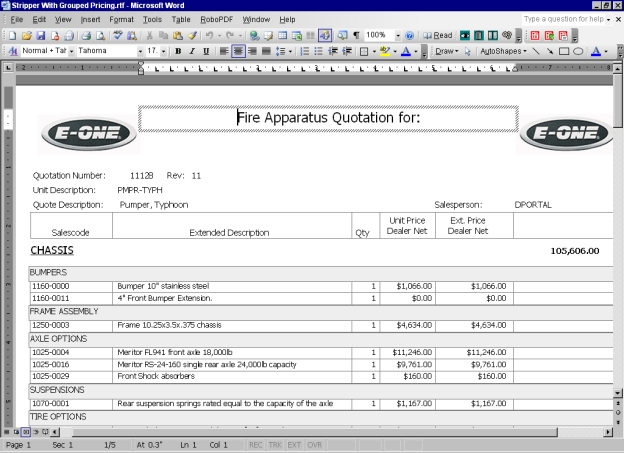This screenshot has height=453, width=624.
Task: Click the horizontal scrollbar right arrow
Action: pyautogui.click(x=608, y=432)
